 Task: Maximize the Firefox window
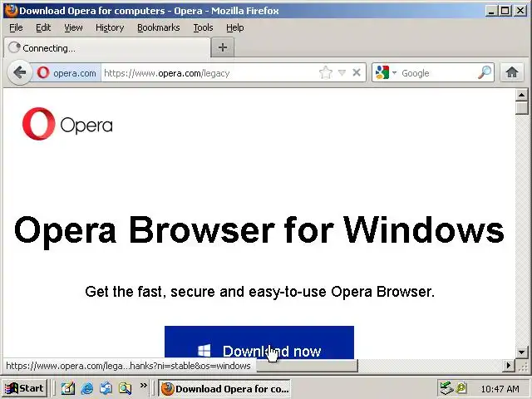pos(505,11)
